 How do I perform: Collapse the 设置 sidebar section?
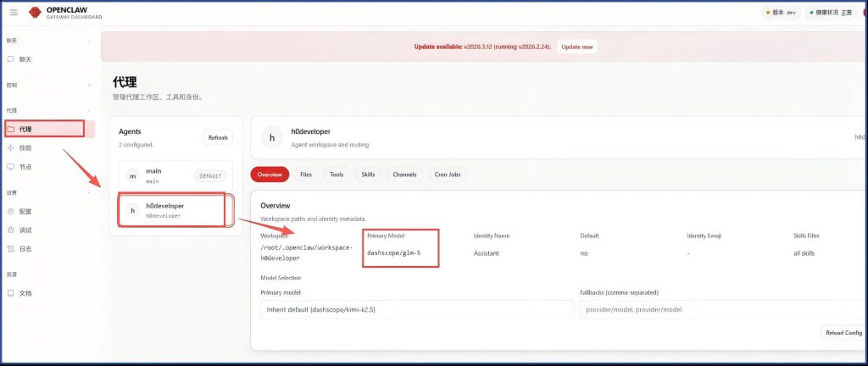pyautogui.click(x=88, y=192)
